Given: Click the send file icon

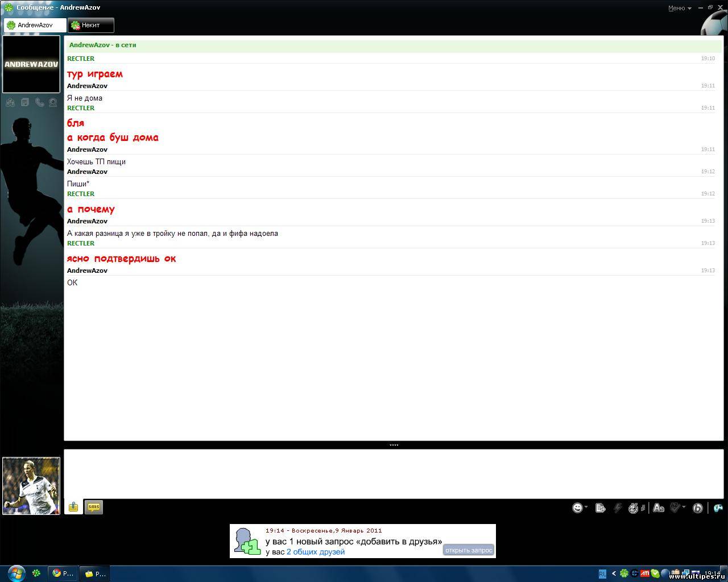Looking at the screenshot, I should 600,508.
